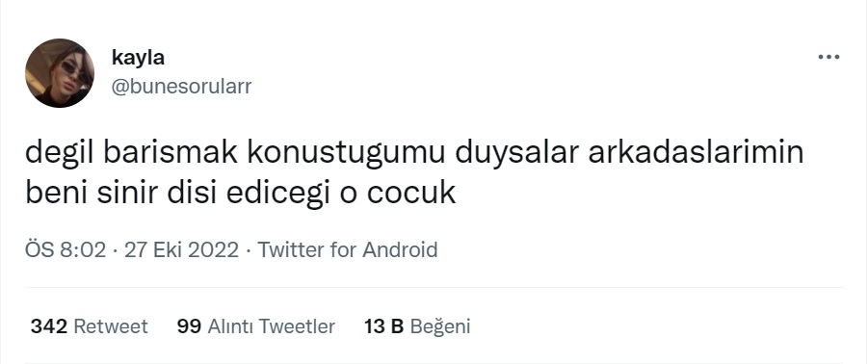The width and height of the screenshot is (868, 364).
Task: Click the word arkadaslarimin in the tweet
Action: pyautogui.click(x=696, y=153)
